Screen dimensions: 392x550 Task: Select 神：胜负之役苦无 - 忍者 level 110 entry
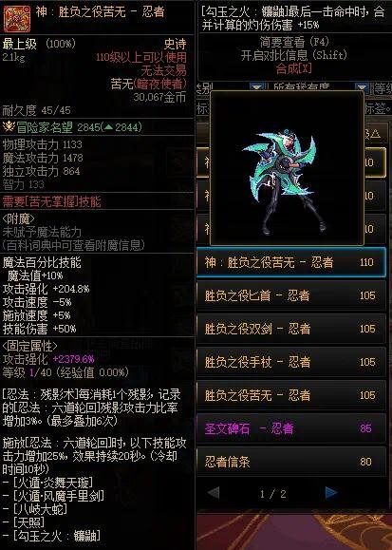click(291, 262)
